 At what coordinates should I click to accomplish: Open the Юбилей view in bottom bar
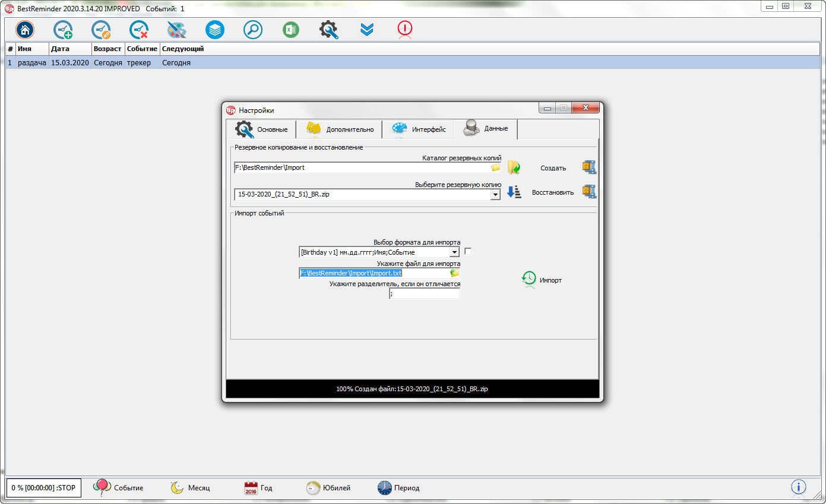click(x=328, y=487)
